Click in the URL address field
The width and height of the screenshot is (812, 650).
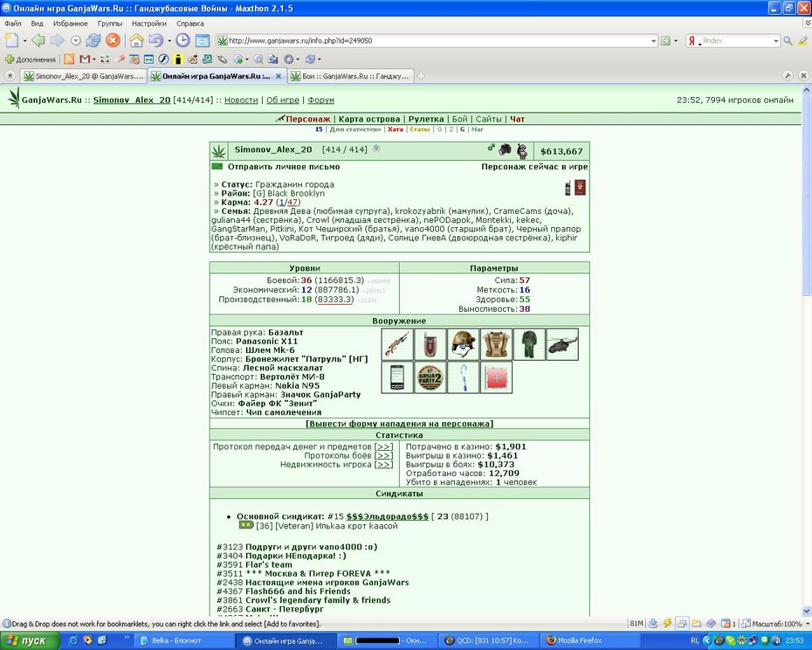(x=437, y=41)
